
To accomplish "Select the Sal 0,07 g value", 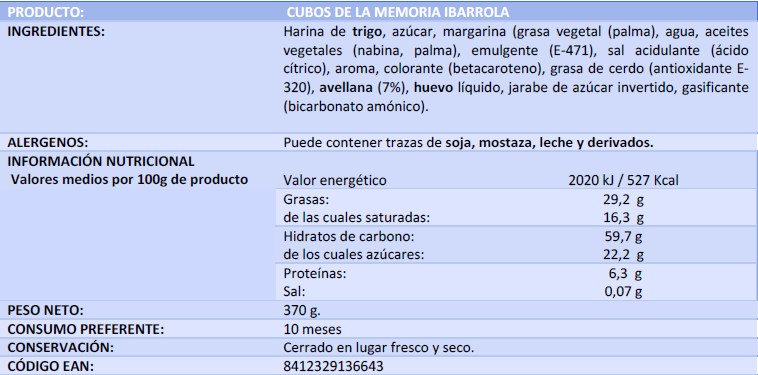I will click(x=624, y=292).
